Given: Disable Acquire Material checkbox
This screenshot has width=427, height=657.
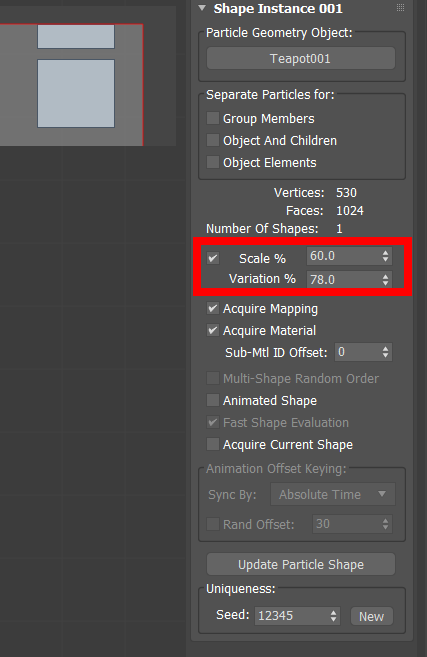Looking at the screenshot, I should [x=213, y=330].
